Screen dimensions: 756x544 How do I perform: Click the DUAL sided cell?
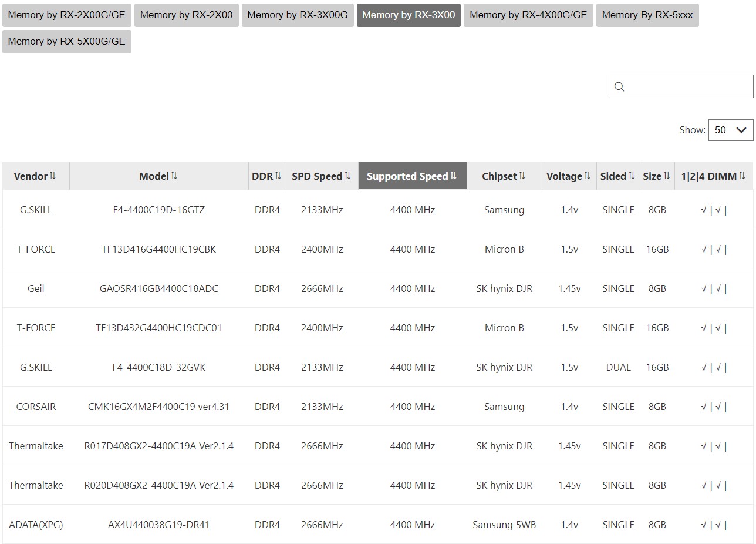pyautogui.click(x=618, y=367)
